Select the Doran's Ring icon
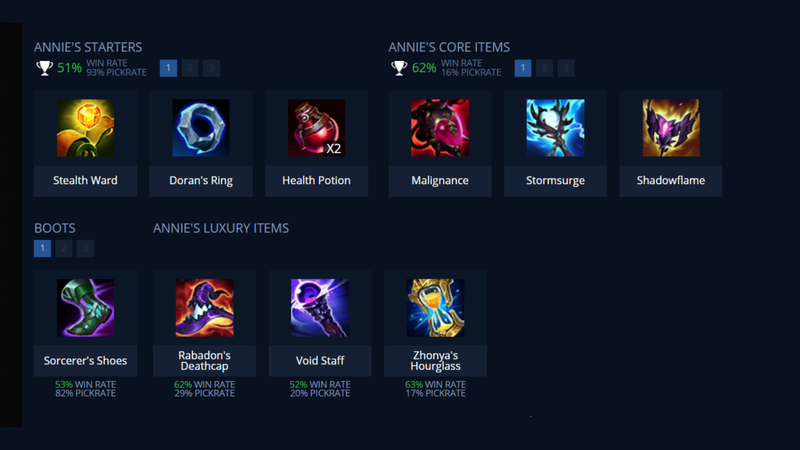The width and height of the screenshot is (800, 450). tap(201, 128)
